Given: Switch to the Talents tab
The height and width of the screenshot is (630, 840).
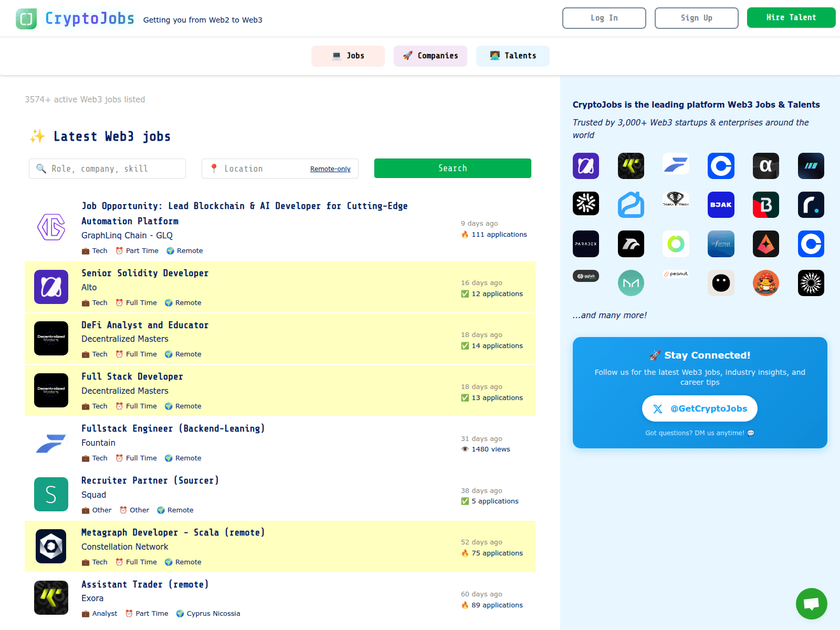Looking at the screenshot, I should coord(513,56).
